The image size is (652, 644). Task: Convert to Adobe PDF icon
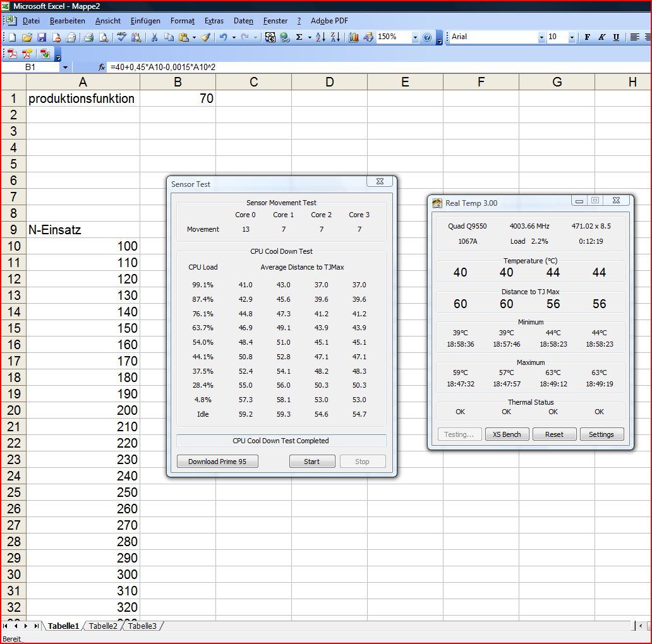click(13, 54)
